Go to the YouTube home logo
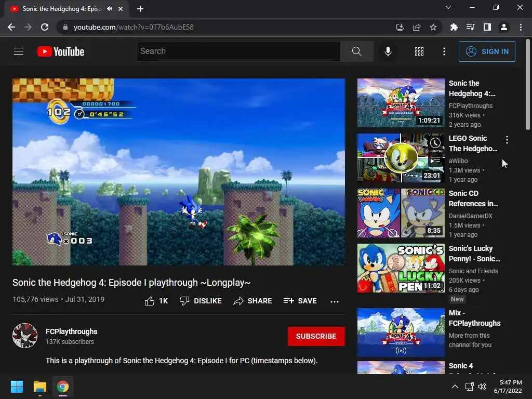 coord(60,51)
